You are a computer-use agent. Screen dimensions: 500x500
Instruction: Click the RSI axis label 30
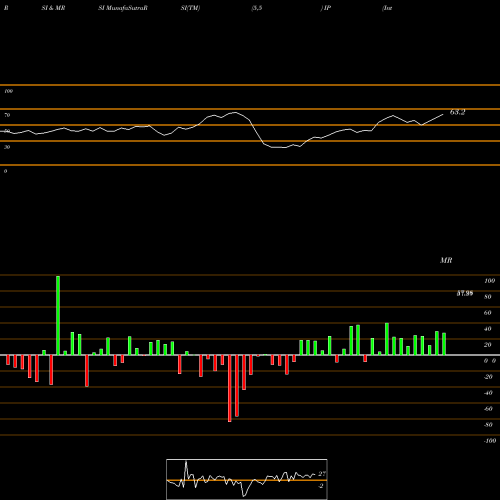tap(7, 147)
